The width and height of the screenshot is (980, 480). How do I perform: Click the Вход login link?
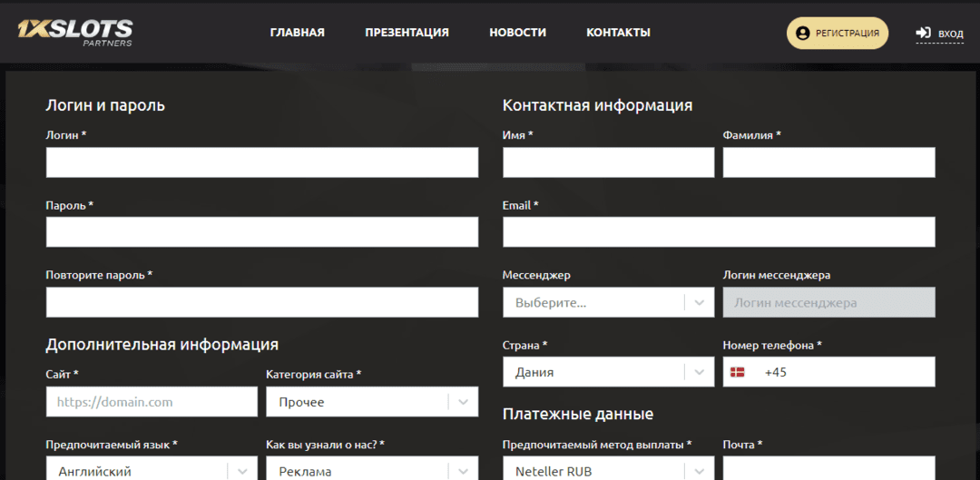point(939,34)
